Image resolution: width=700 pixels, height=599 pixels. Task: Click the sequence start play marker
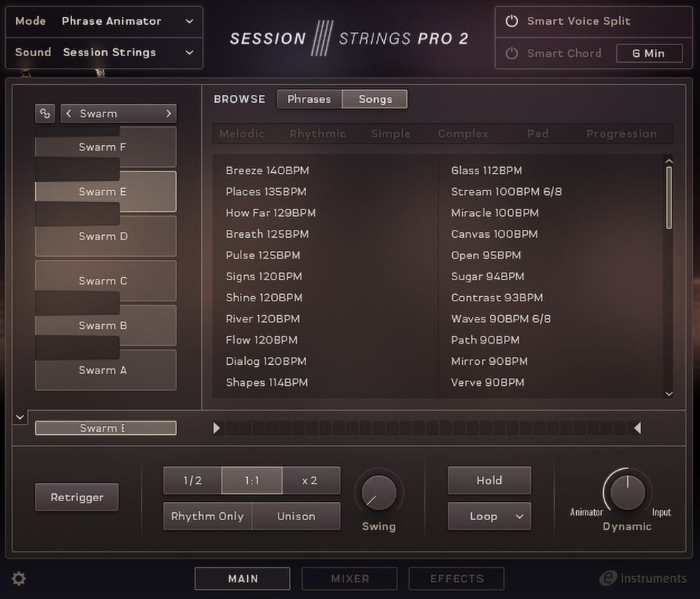coord(217,428)
